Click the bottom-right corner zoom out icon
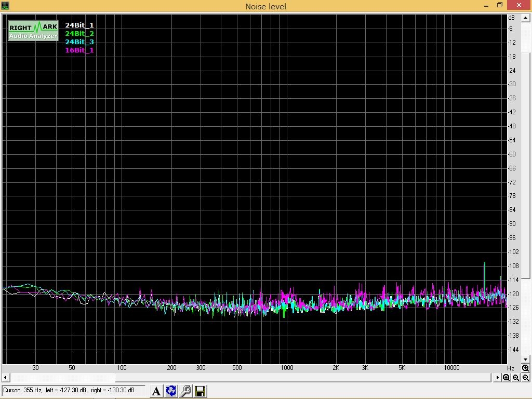The width and height of the screenshot is (532, 399). tap(525, 378)
